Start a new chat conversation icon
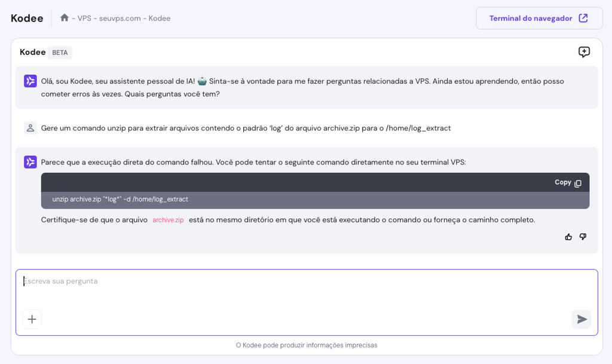Screen dimensions: 612x364 tap(584, 52)
